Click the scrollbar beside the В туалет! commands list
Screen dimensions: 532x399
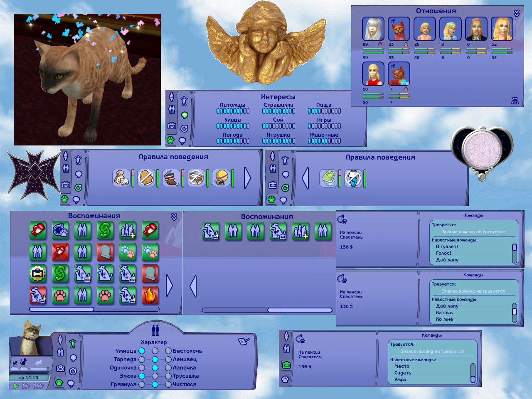515,253
